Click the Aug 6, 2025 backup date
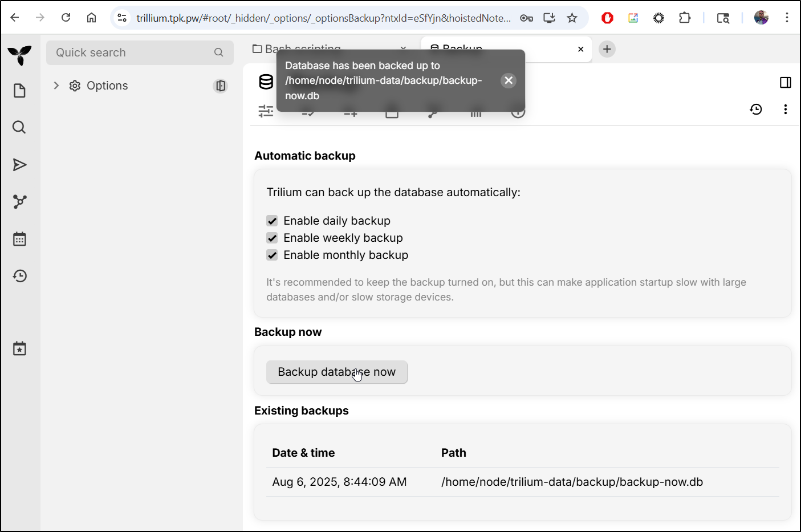 [339, 482]
